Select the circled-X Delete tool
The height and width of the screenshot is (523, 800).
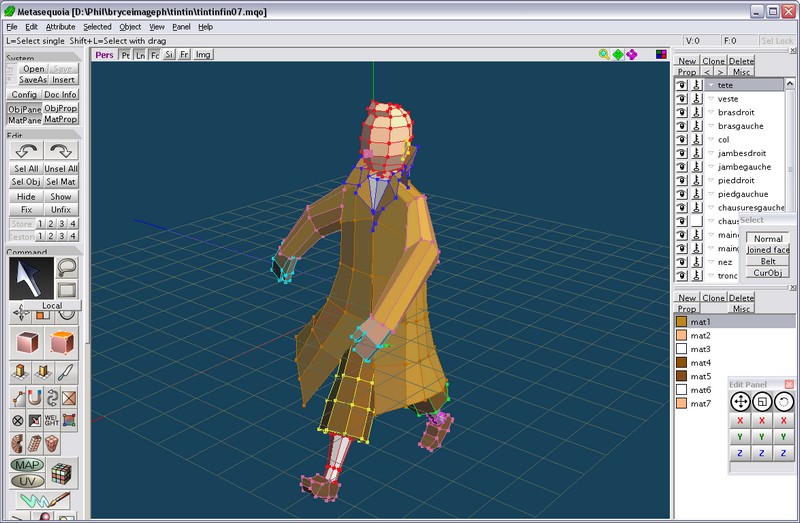tap(17, 420)
